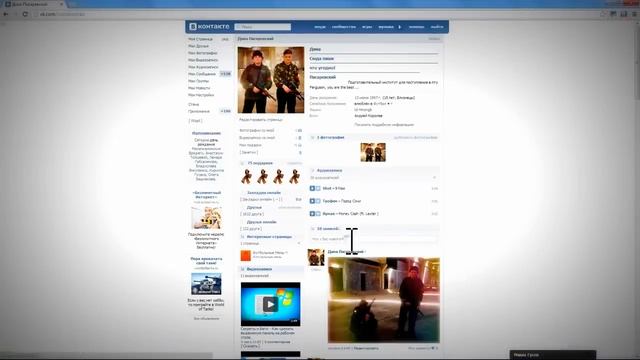The image size is (640, 360).
Task: Go to 'Моя Страница' in sidebar
Action: [x=200, y=39]
